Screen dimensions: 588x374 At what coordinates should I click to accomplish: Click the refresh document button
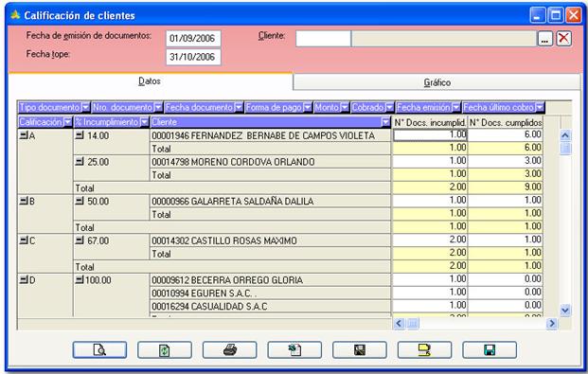(165, 350)
